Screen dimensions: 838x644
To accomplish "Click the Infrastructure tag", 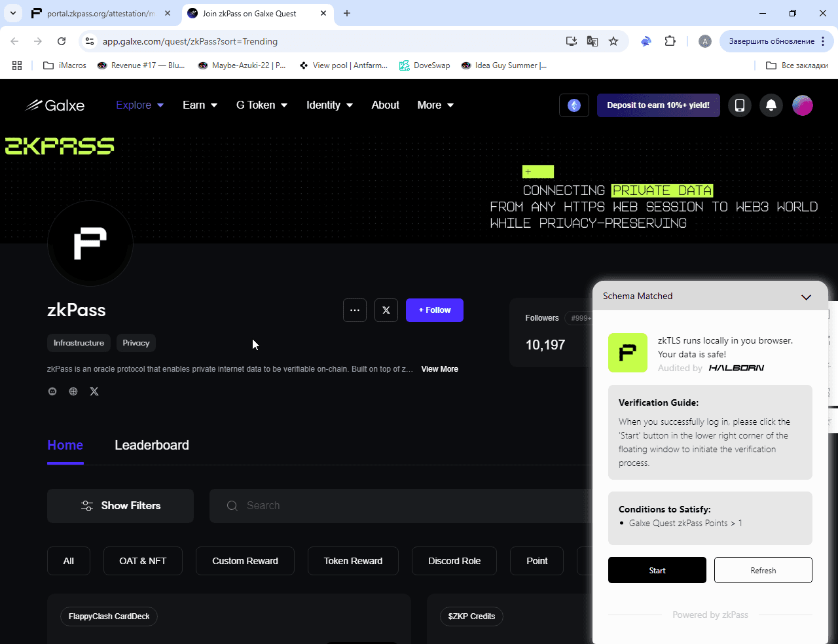I will pyautogui.click(x=79, y=343).
